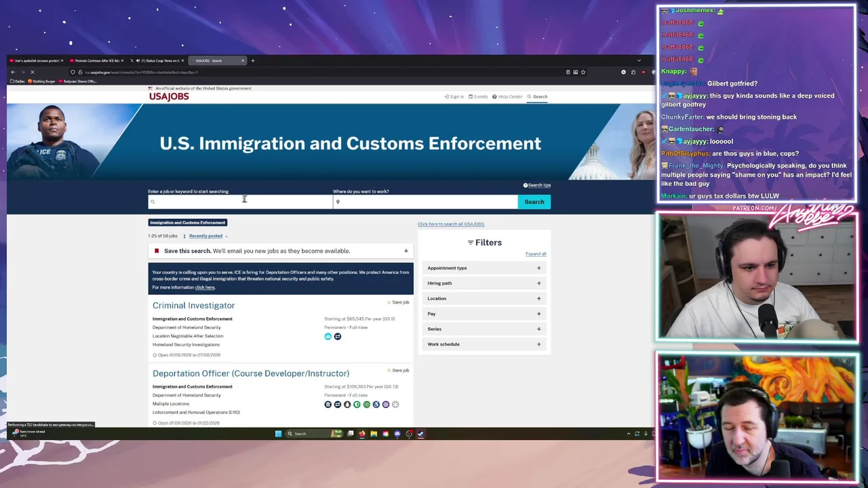The image size is (868, 488).
Task: Click first hiring path icon under Deportation Officer
Action: [328, 405]
